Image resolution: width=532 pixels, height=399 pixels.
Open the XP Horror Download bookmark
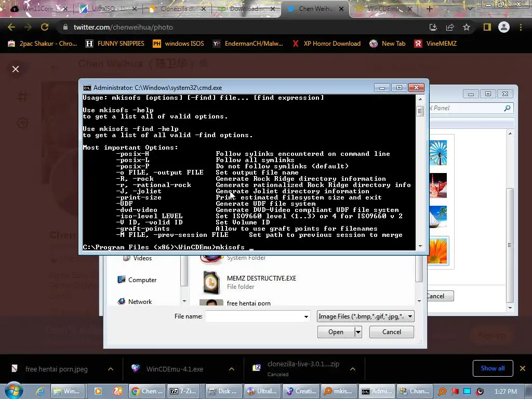tap(326, 44)
